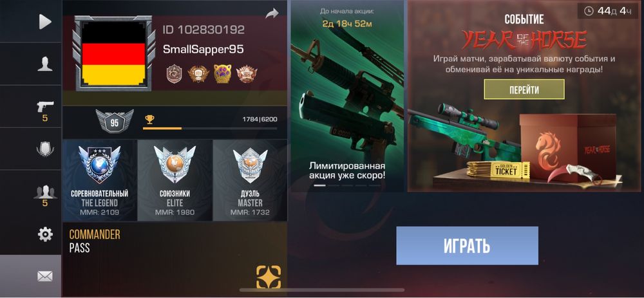Click the play triangle icon at top
This screenshot has height=298, width=644.
(x=45, y=21)
